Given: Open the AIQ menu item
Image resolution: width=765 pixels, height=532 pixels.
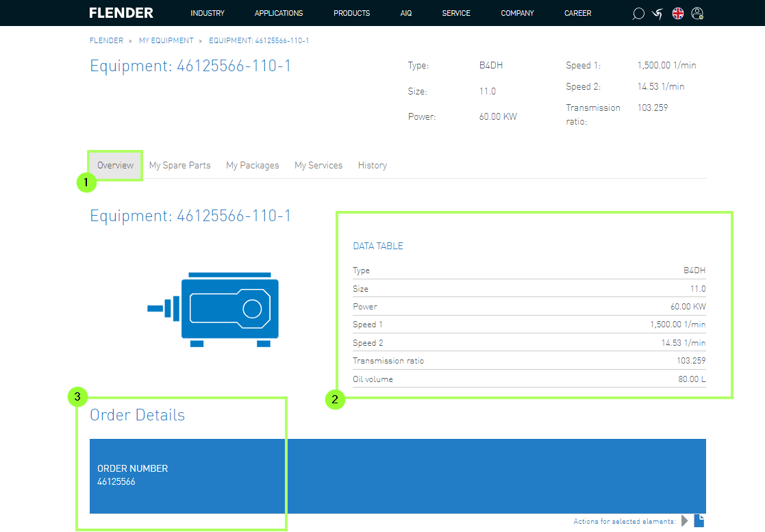Looking at the screenshot, I should [x=406, y=13].
